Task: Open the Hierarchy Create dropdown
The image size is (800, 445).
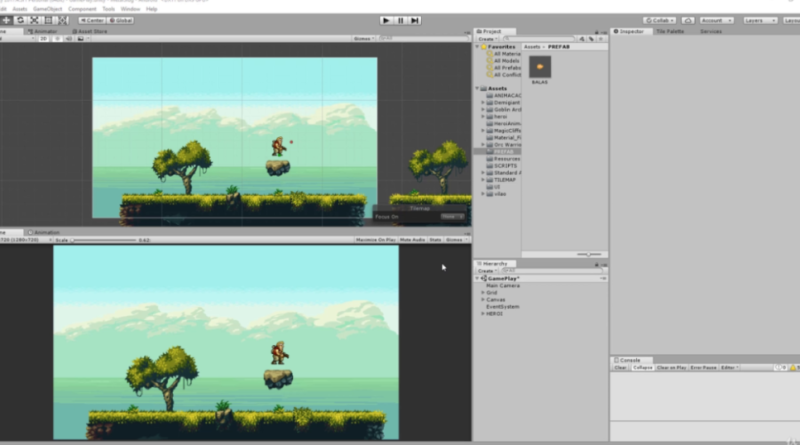Action: point(488,271)
